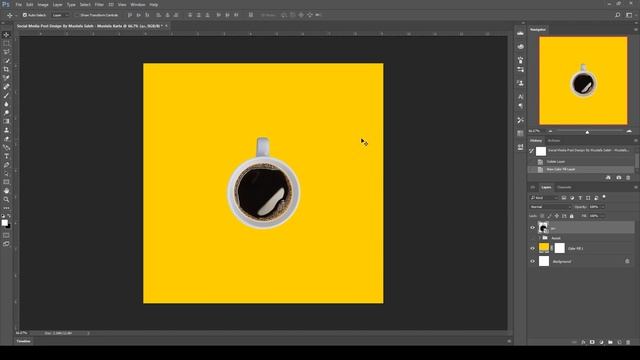Click the foreground color swatch

point(4,222)
